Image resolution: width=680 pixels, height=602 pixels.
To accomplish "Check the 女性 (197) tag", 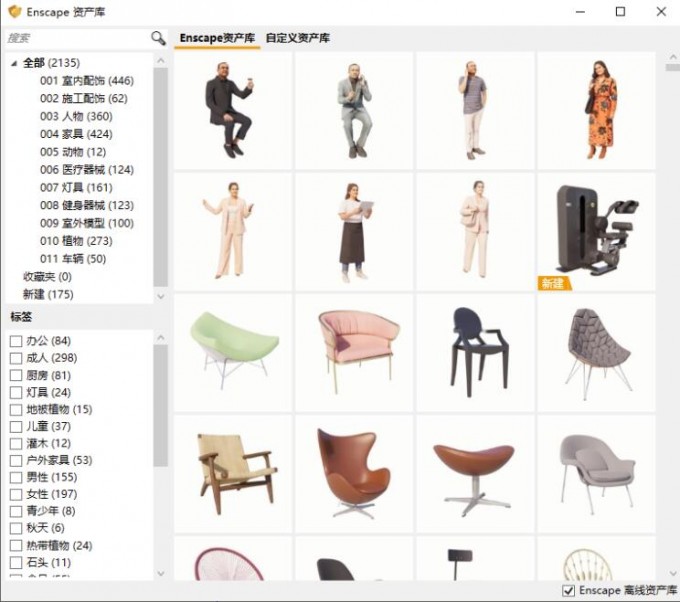I will point(16,494).
